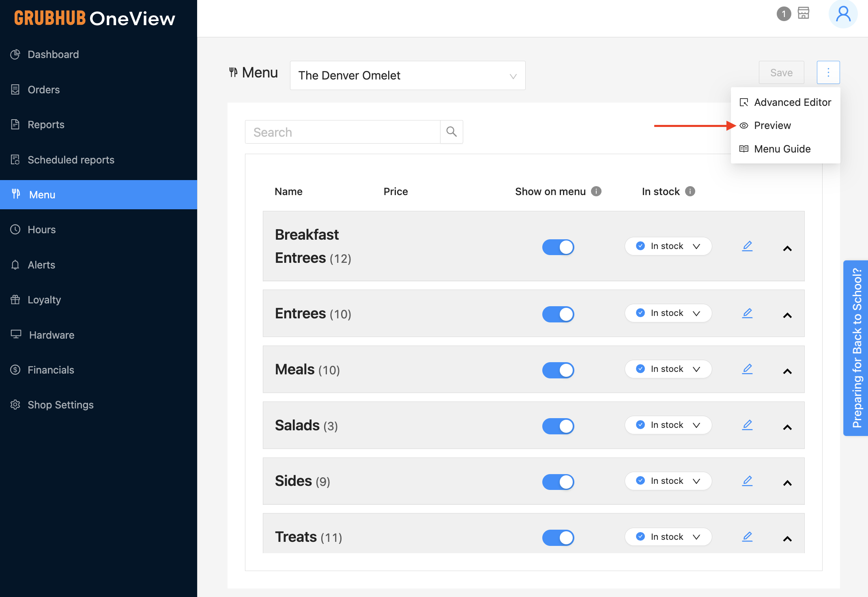Click the storefront icon in header
868x597 pixels.
coord(803,13)
